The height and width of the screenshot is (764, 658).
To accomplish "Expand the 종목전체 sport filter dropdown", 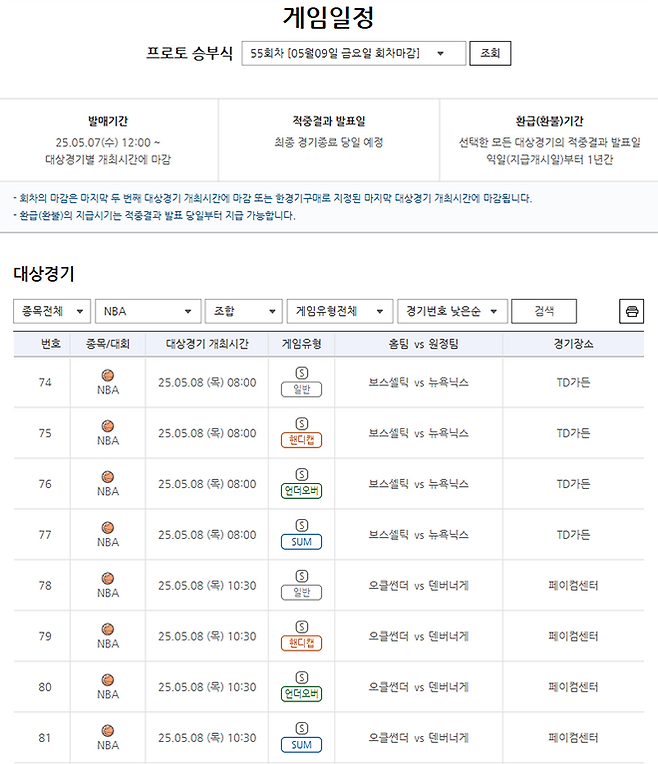I will [52, 311].
